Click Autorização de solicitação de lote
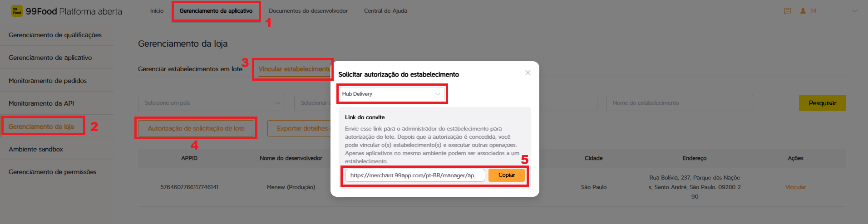868x224 pixels. (196, 128)
